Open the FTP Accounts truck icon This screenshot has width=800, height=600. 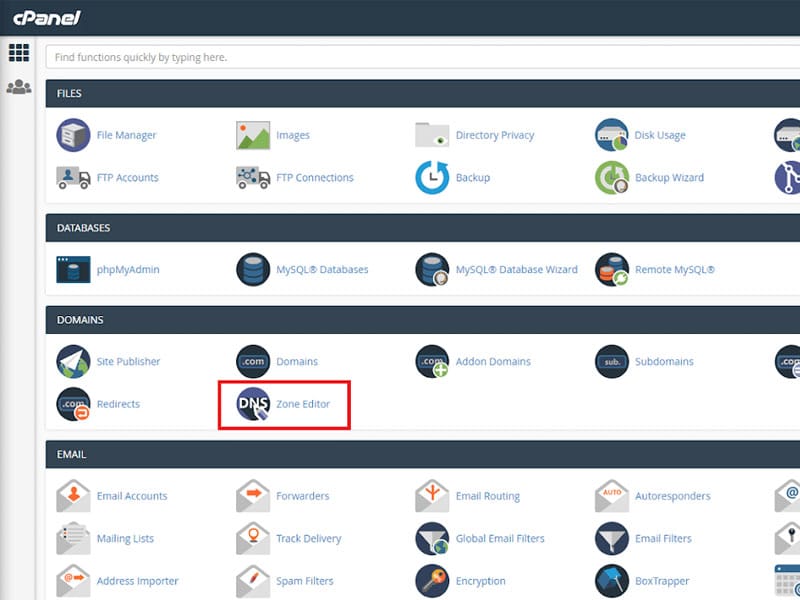[x=73, y=178]
